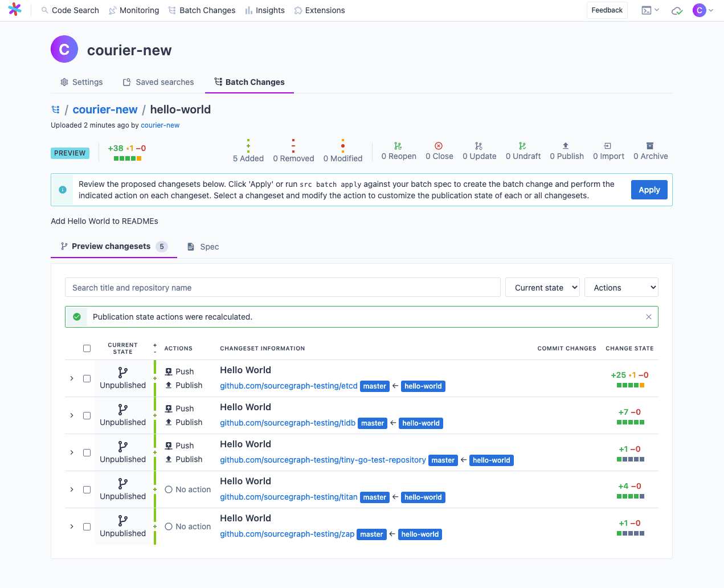Toggle the select-all changesets checkbox
The height and width of the screenshot is (588, 724).
pyautogui.click(x=87, y=348)
